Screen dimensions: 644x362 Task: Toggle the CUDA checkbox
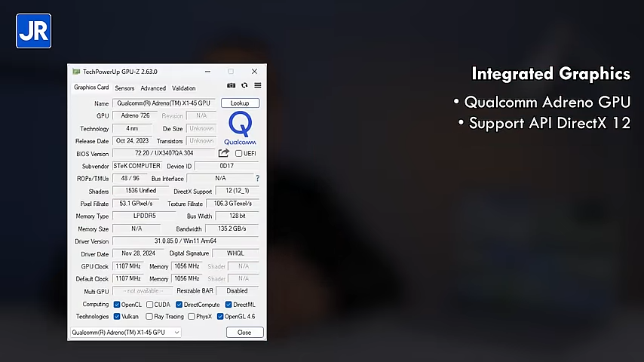click(x=149, y=305)
